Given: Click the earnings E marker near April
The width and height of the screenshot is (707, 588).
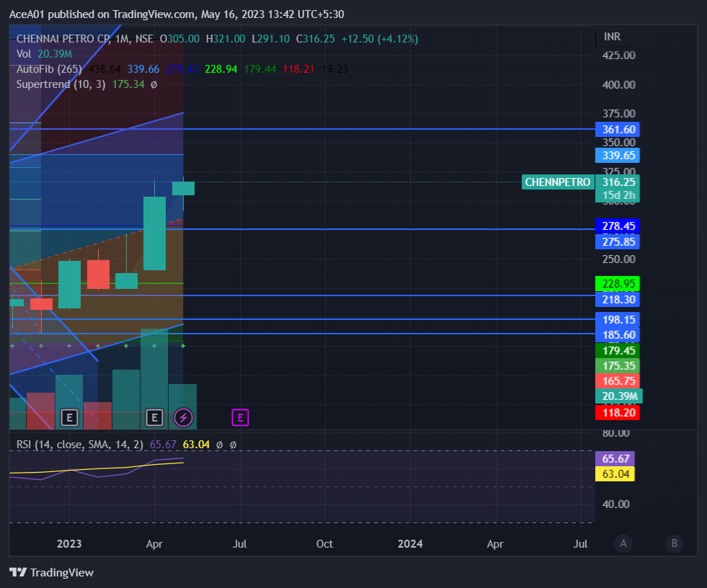Looking at the screenshot, I should (155, 418).
